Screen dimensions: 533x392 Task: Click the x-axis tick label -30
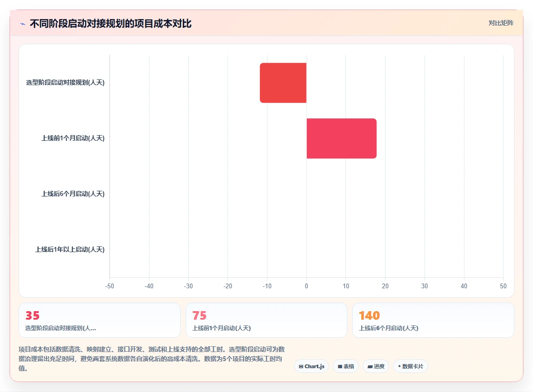(x=188, y=286)
